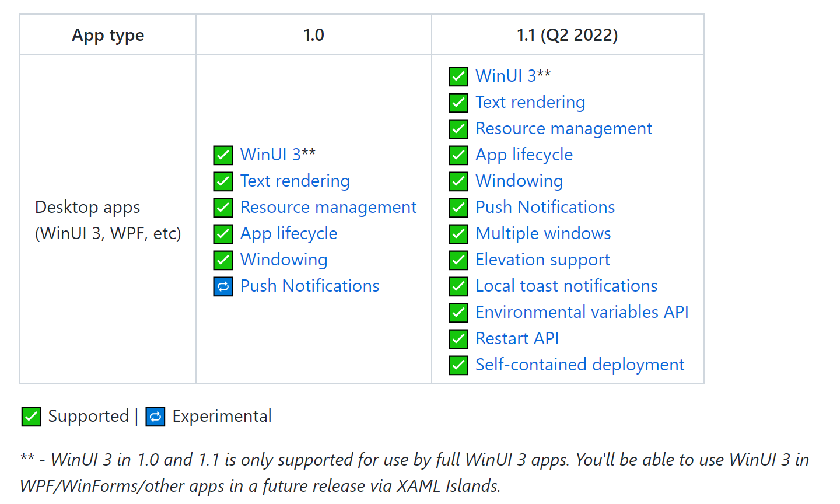Open Push Notifications link in 1.0 column

[x=310, y=286]
